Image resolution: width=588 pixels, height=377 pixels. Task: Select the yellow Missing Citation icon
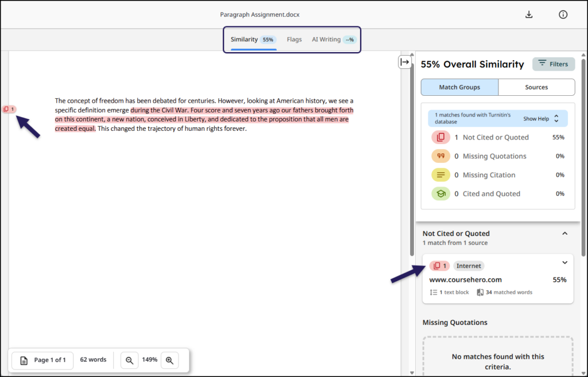click(x=440, y=174)
